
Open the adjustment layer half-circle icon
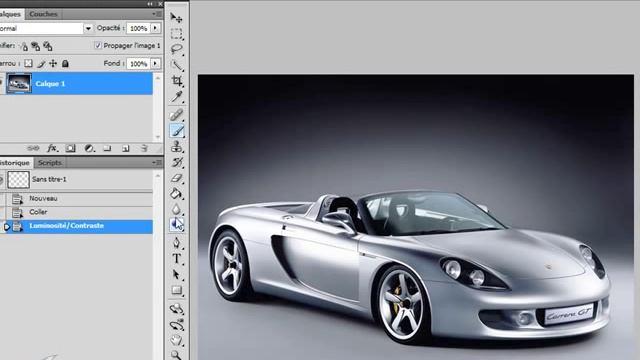[x=89, y=148]
